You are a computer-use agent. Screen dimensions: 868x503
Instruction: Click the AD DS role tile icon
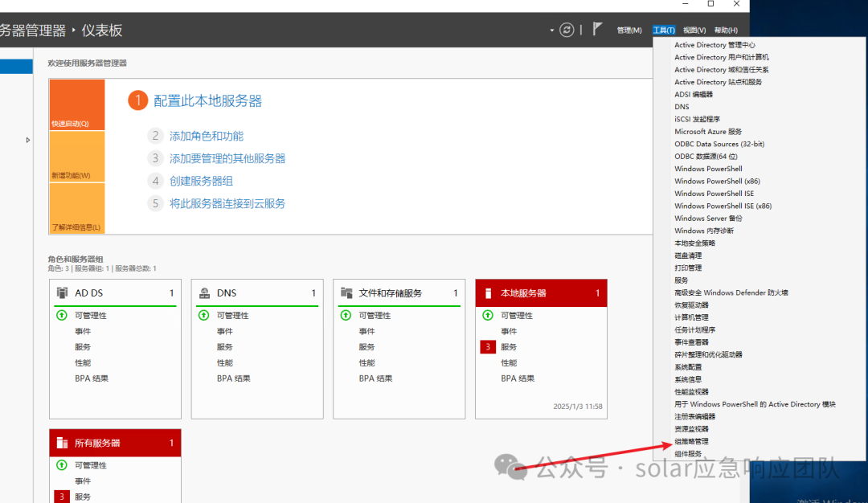tap(62, 293)
